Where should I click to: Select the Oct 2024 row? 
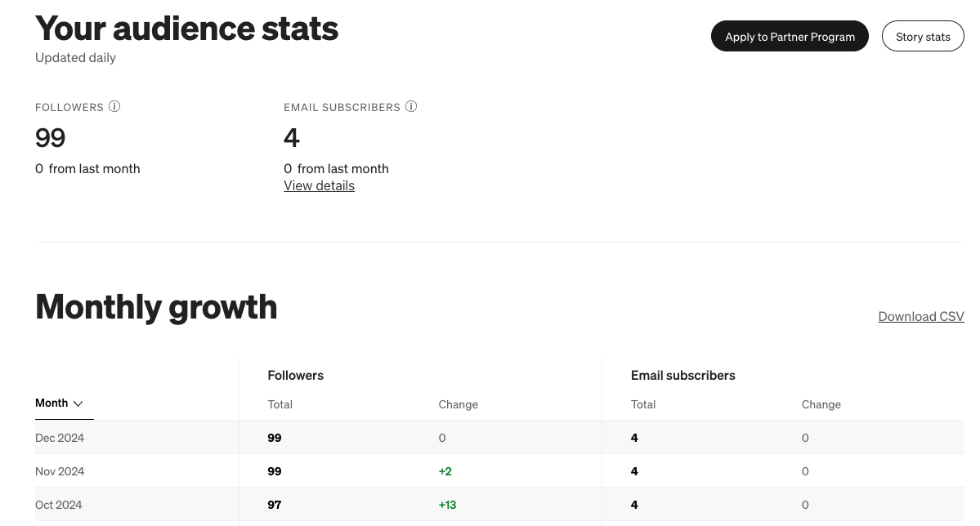[59, 505]
